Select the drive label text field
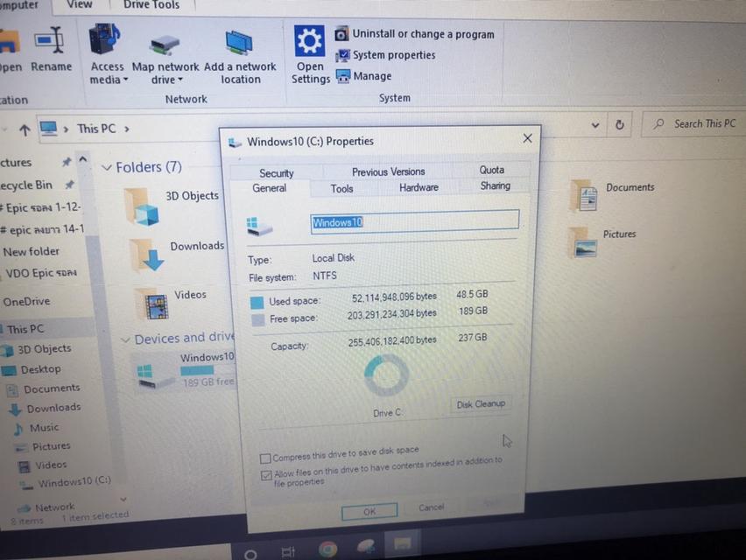This screenshot has height=560, width=746. (413, 222)
